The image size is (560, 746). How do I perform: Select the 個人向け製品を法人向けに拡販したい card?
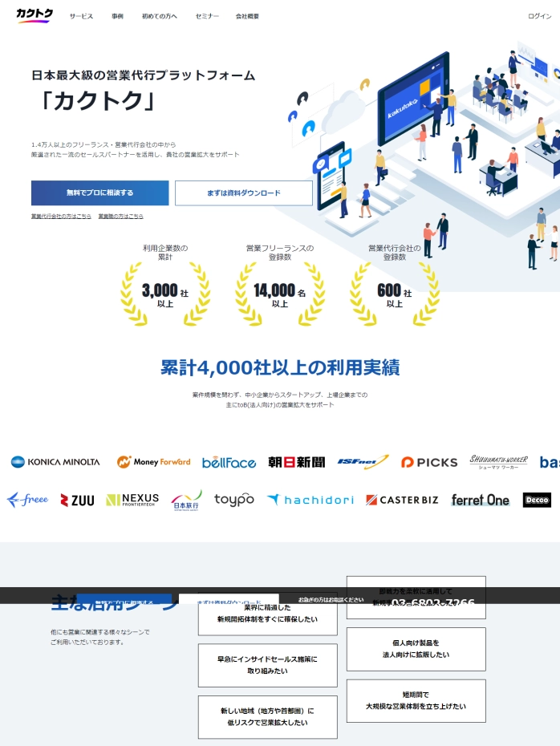(x=416, y=649)
